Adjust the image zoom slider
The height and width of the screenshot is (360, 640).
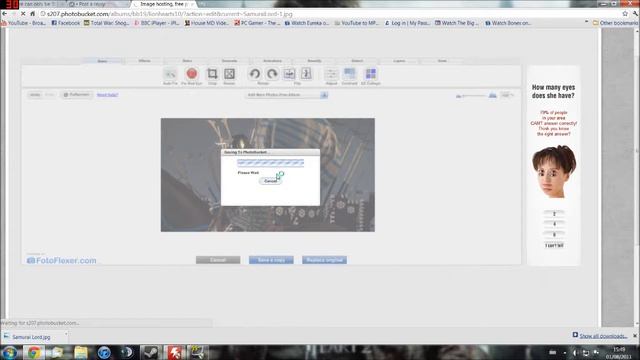(473, 96)
